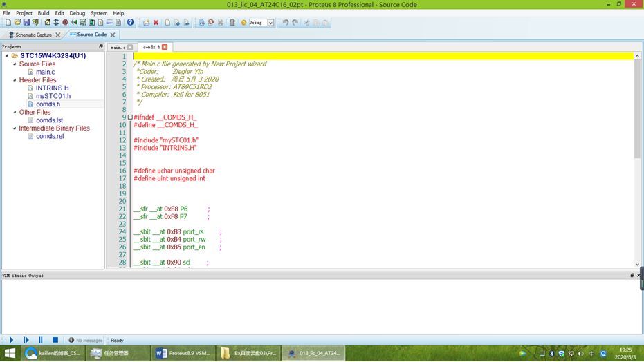Open Proteus8.9 Word document in taskbar
Image resolution: width=644 pixels, height=362 pixels.
[x=183, y=353]
